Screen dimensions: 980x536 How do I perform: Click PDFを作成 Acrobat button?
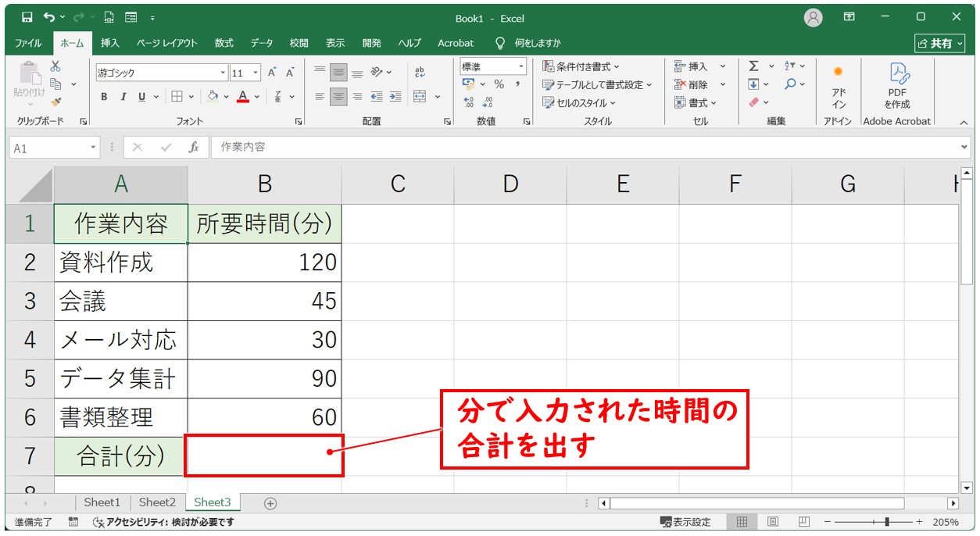(897, 87)
